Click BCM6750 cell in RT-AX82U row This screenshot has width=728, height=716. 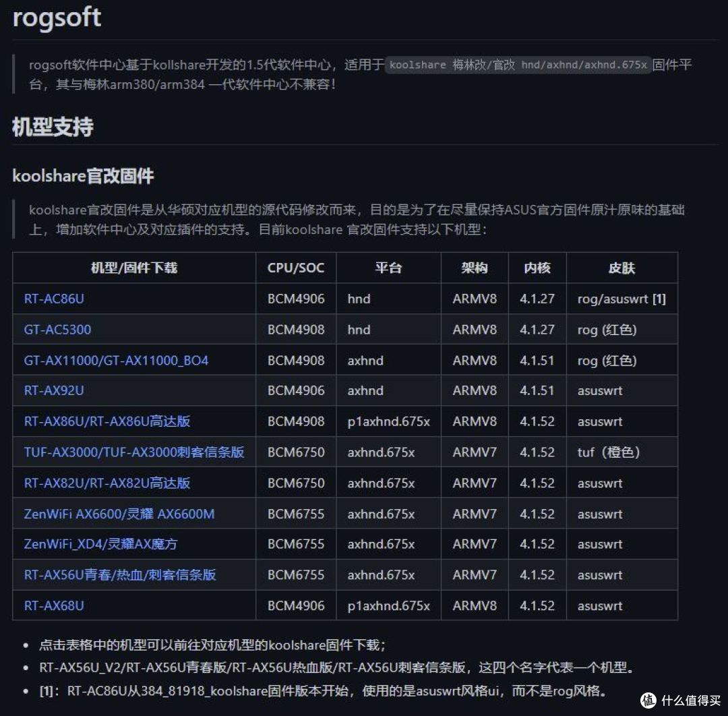point(296,483)
